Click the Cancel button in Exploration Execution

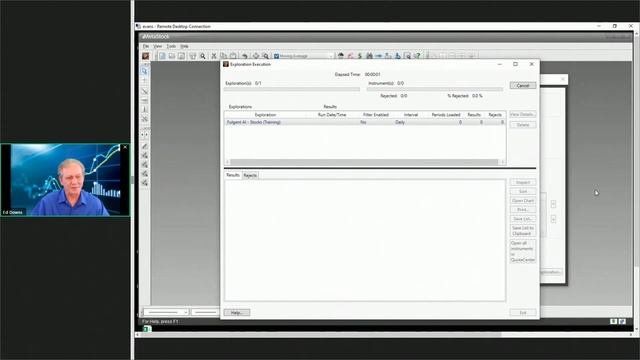pyautogui.click(x=523, y=86)
